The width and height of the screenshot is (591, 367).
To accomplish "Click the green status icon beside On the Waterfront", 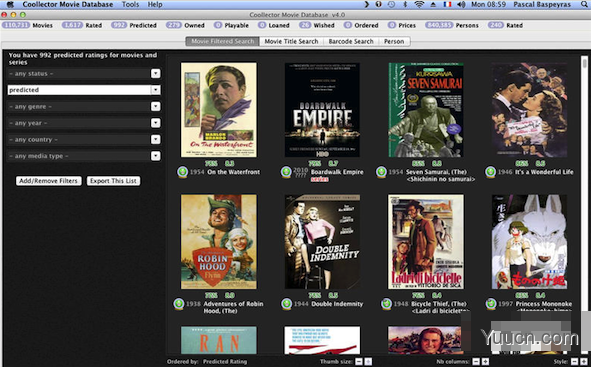I will pyautogui.click(x=183, y=172).
